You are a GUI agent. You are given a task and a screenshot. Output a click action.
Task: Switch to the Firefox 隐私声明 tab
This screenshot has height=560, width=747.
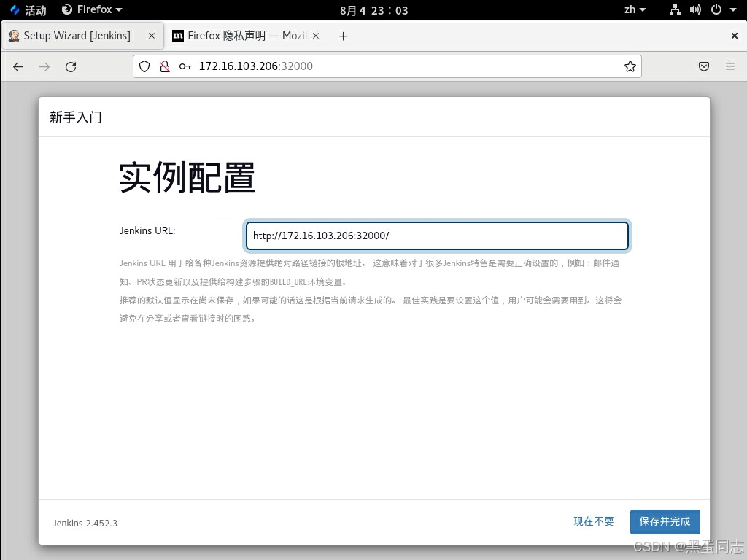(x=246, y=36)
